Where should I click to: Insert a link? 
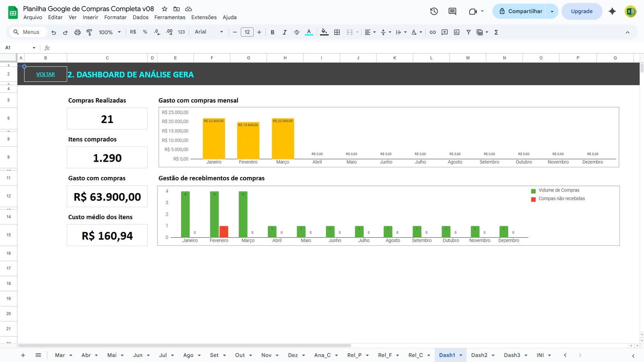point(433,32)
